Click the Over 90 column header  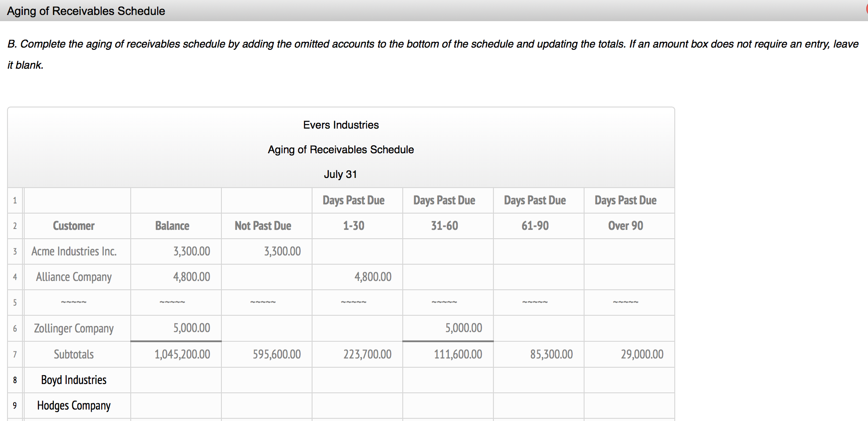tap(626, 226)
